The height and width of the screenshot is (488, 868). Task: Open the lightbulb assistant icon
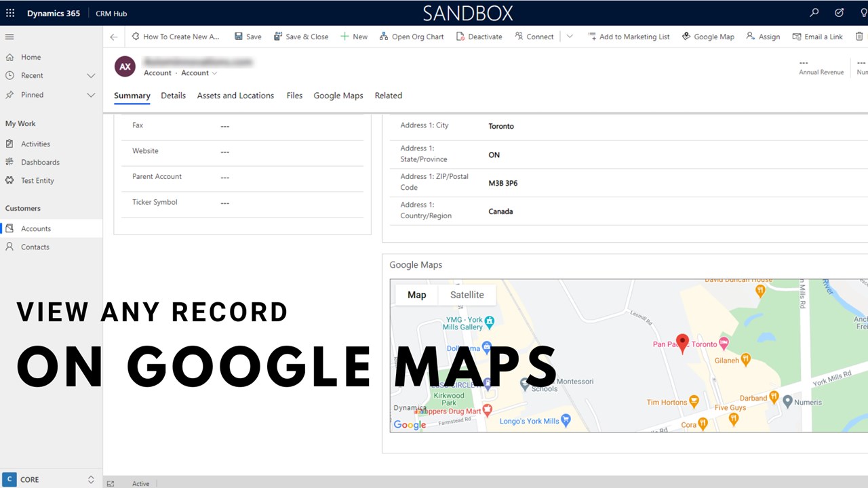863,13
